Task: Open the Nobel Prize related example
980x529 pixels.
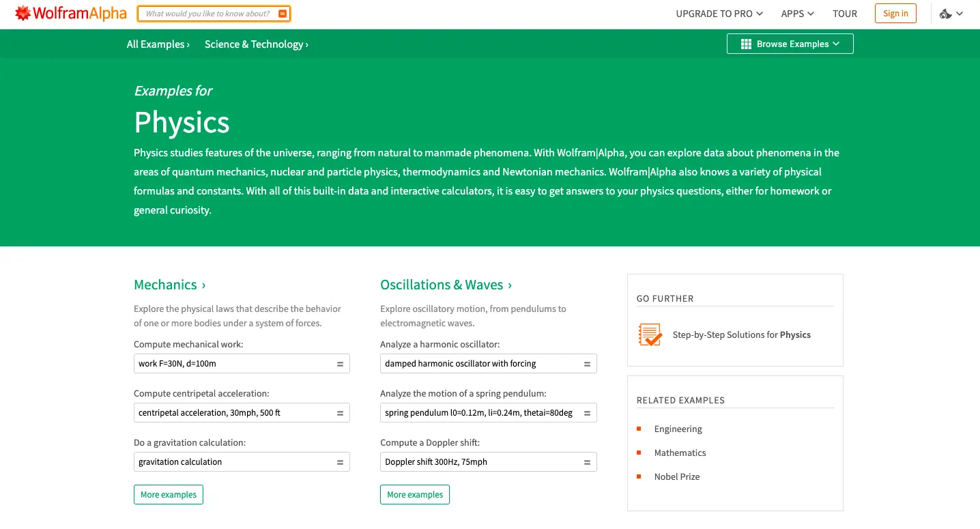Action: pyautogui.click(x=677, y=476)
